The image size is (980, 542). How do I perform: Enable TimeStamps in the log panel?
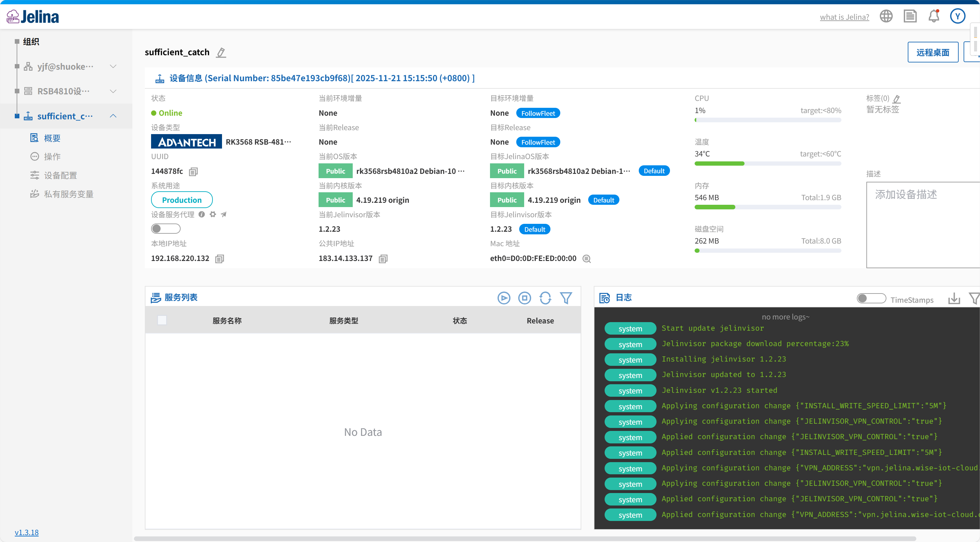(x=871, y=299)
